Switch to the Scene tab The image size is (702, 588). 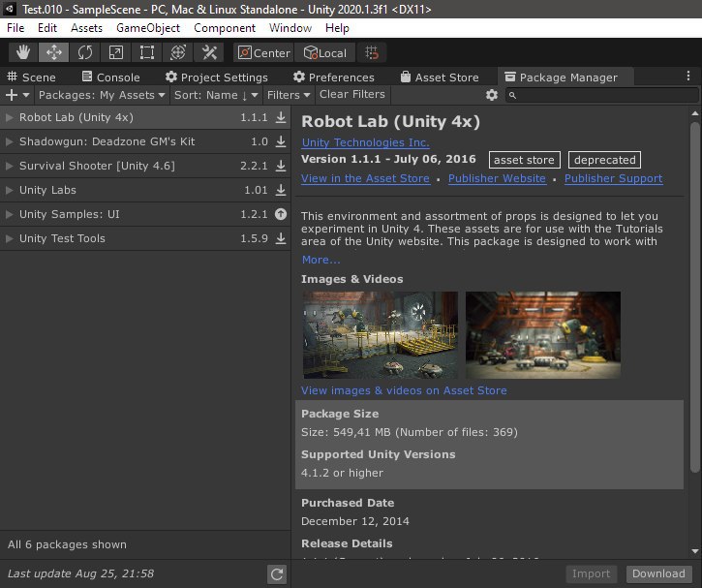tap(31, 77)
